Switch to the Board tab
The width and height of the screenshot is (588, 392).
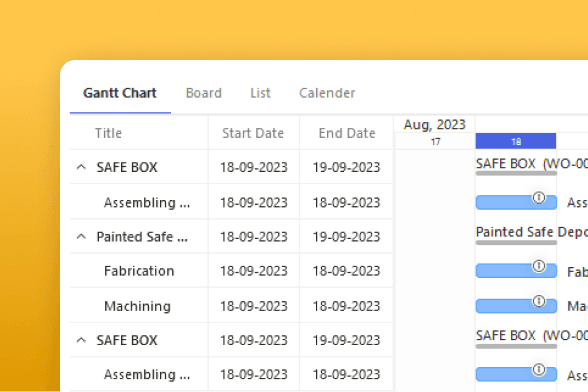click(x=204, y=93)
